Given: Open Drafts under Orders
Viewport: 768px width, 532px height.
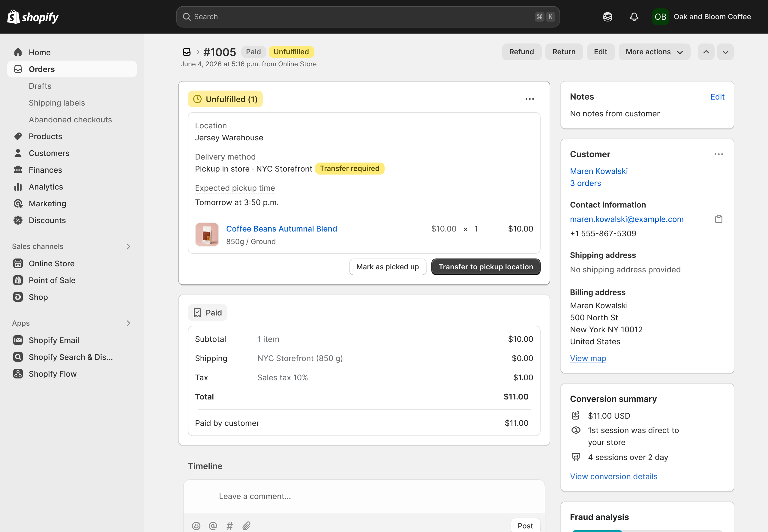Looking at the screenshot, I should (x=40, y=86).
